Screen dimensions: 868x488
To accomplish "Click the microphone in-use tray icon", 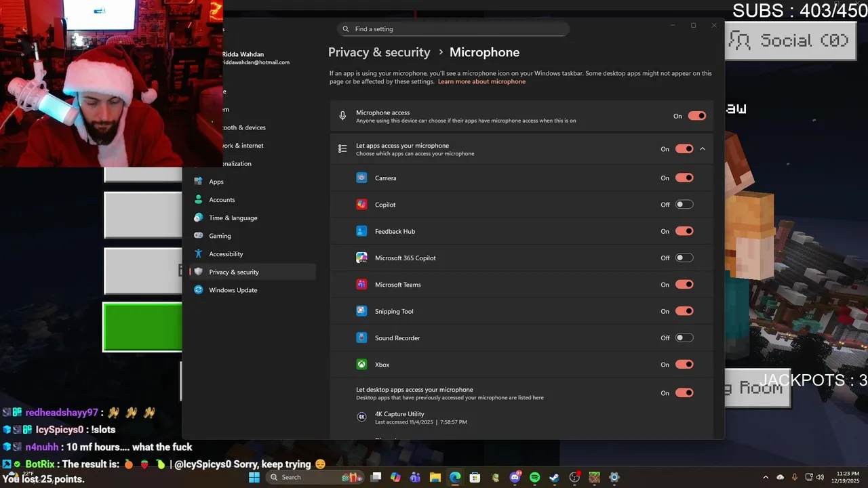I will [x=795, y=477].
